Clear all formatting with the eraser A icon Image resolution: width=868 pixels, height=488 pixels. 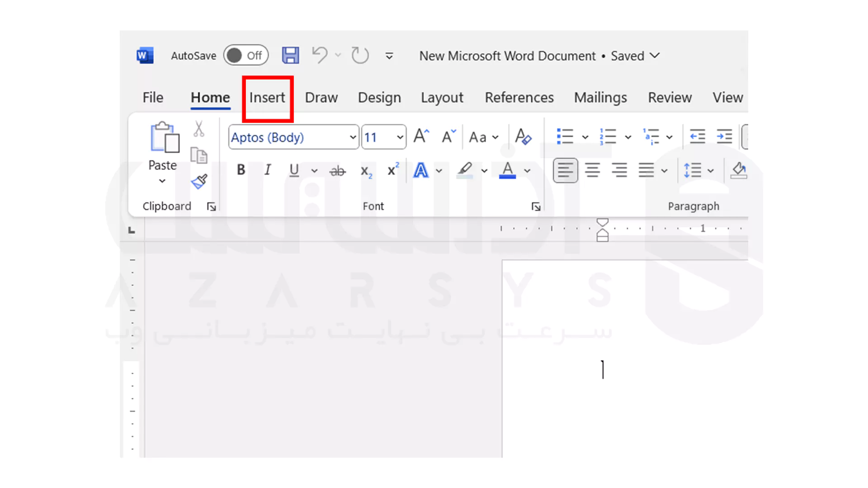pyautogui.click(x=523, y=136)
